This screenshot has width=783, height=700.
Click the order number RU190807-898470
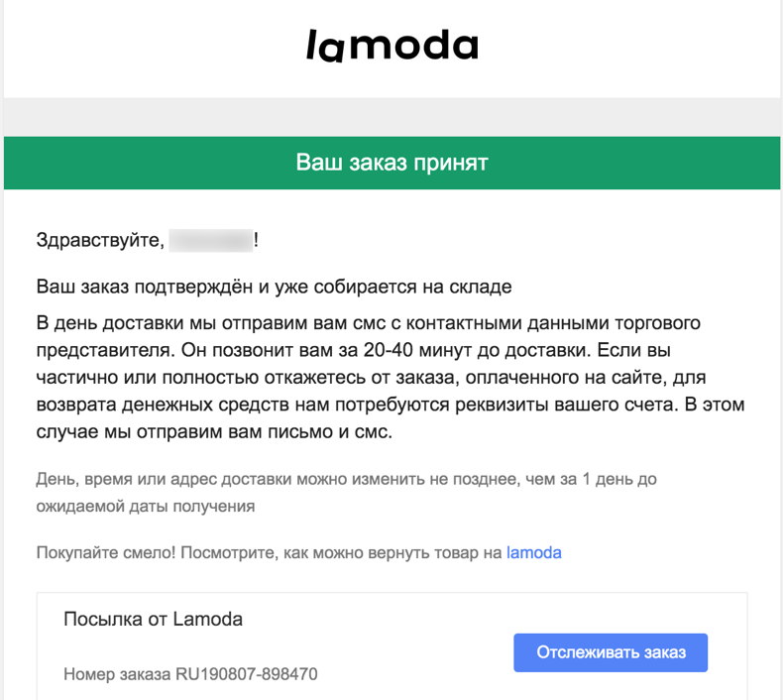coord(248,675)
